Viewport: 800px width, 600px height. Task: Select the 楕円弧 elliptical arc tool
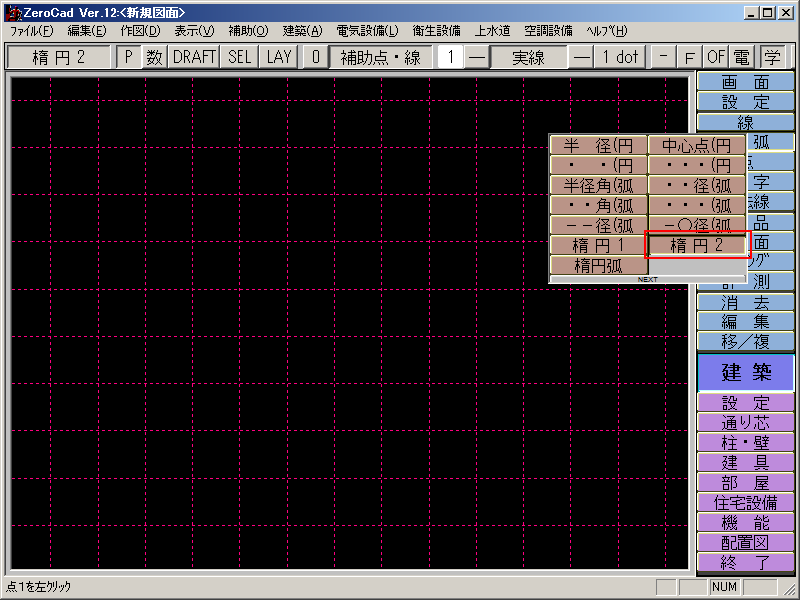(598, 265)
